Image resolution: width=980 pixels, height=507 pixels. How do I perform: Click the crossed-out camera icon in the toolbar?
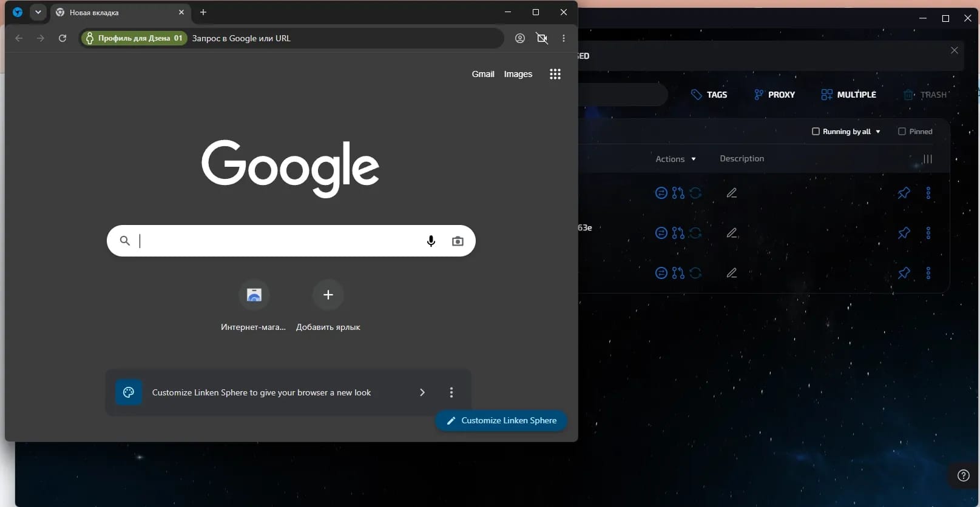coord(542,38)
